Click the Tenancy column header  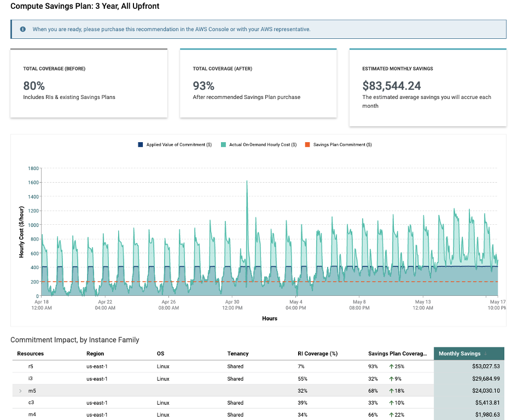[x=238, y=354]
